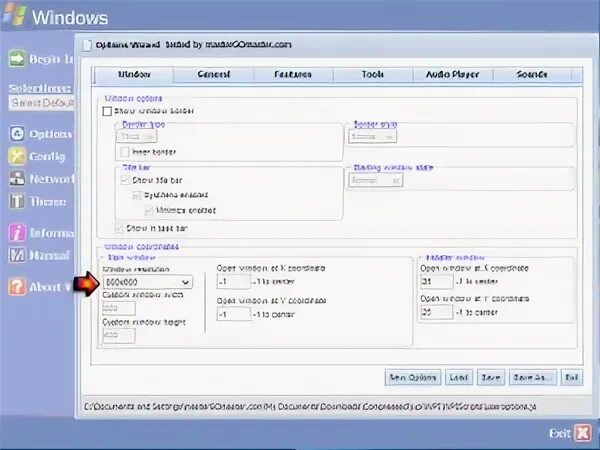Toggle Show window border checkbox
This screenshot has height=450, width=600.
click(107, 111)
